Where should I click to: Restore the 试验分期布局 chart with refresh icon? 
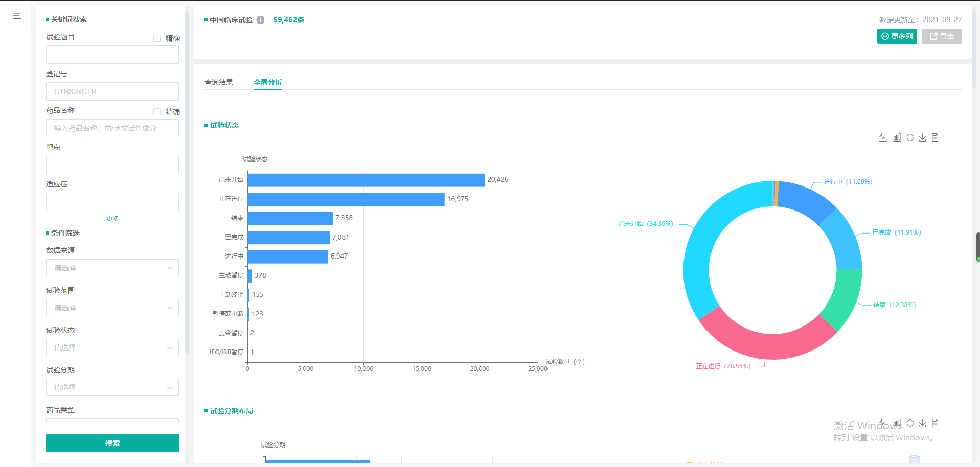[910, 423]
